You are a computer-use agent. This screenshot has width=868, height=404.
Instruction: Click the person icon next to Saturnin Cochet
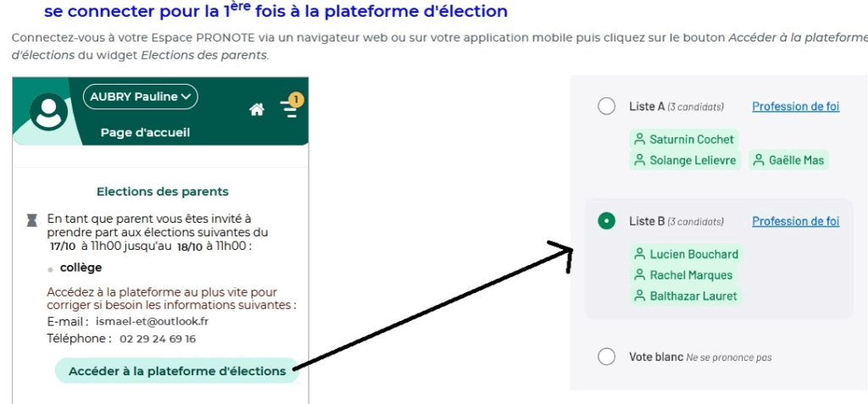pyautogui.click(x=639, y=139)
